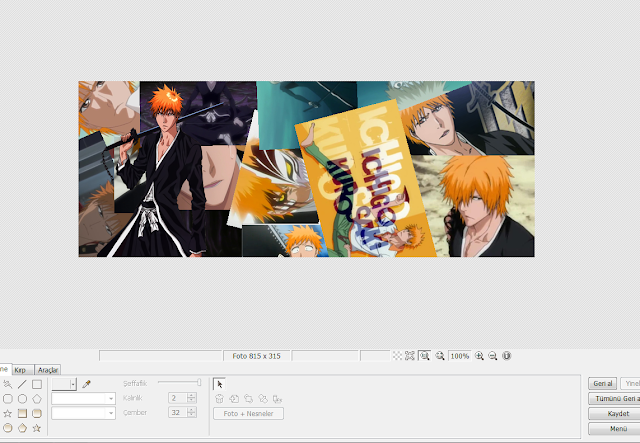This screenshot has height=443, width=640.
Task: Open the shape color dropdown
Action: (x=73, y=384)
